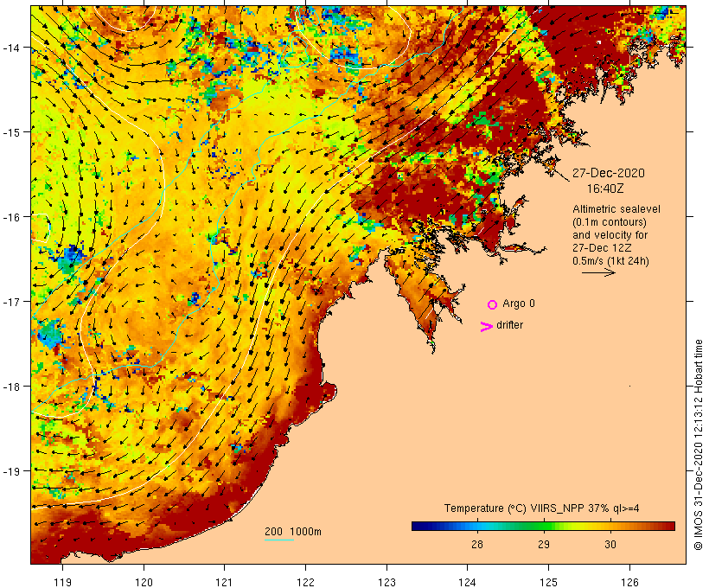Screen dimensions: 709x588
Task: Click the latitude label -19
Action: pyautogui.click(x=10, y=471)
